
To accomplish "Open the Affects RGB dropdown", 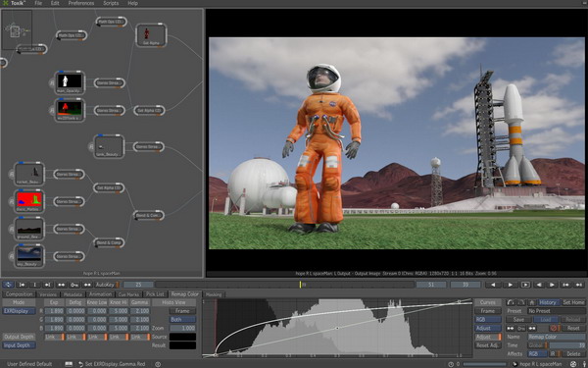I will [538, 353].
